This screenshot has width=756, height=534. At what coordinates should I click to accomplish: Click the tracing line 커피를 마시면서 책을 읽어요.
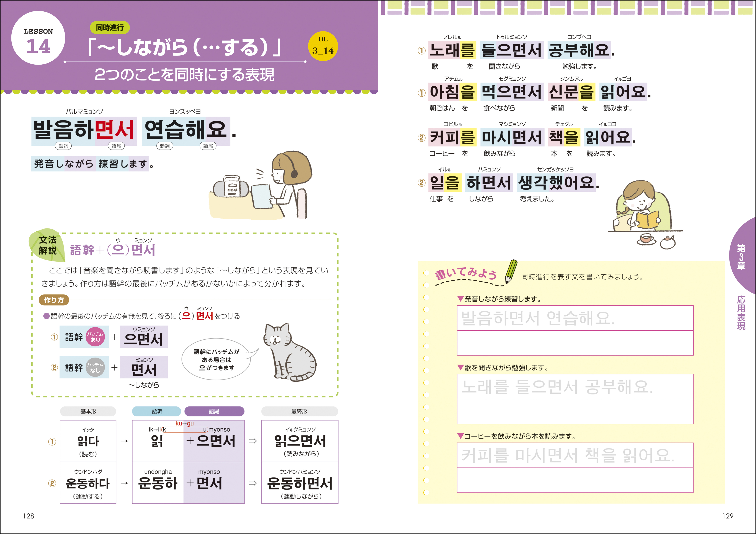575,455
